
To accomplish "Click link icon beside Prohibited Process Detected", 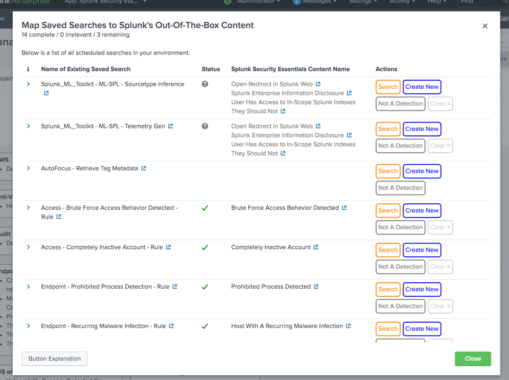I will click(316, 286).
